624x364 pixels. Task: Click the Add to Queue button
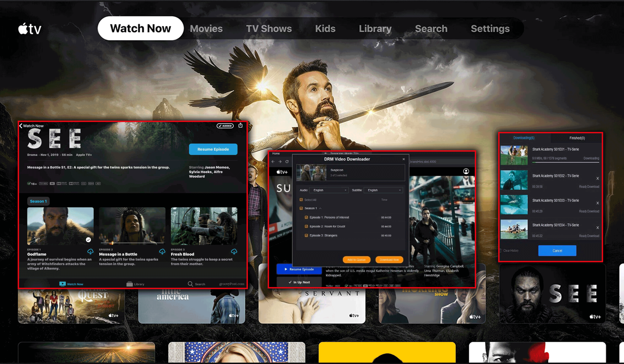click(x=356, y=260)
